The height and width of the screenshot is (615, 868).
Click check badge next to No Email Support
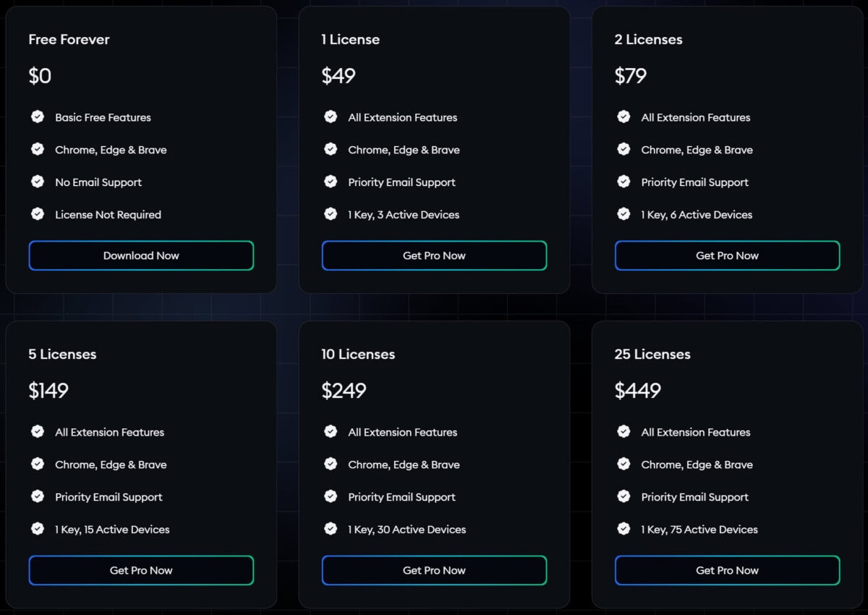[x=38, y=182]
